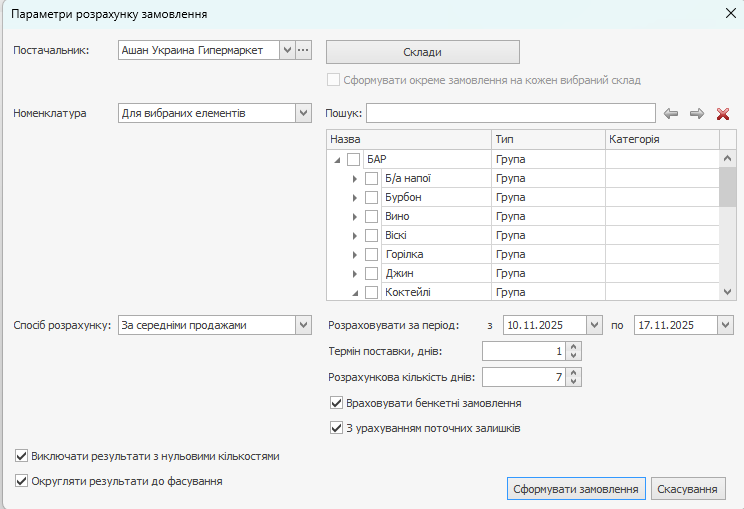Open supplier selection with the ellipsis button
This screenshot has height=509, width=744.
[304, 50]
